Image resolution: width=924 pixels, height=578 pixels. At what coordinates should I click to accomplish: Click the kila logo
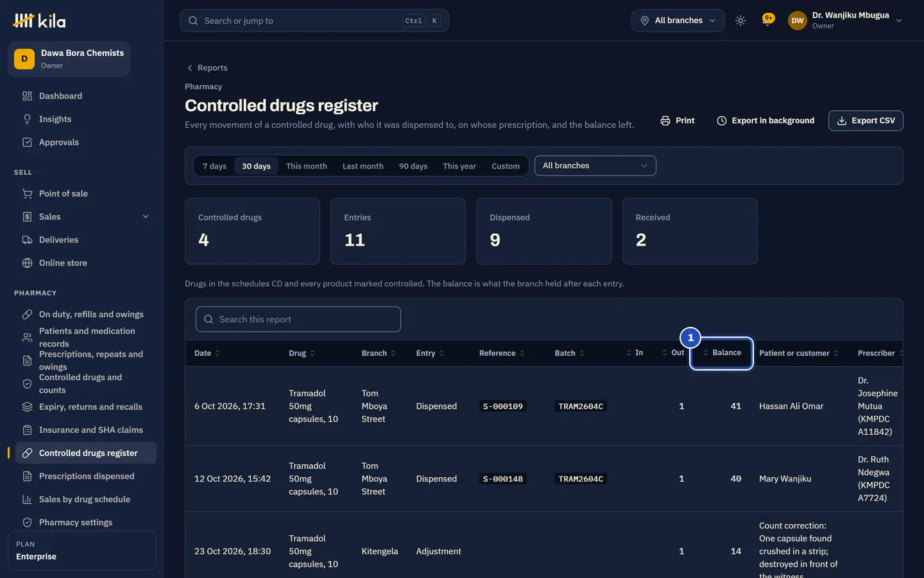(39, 21)
